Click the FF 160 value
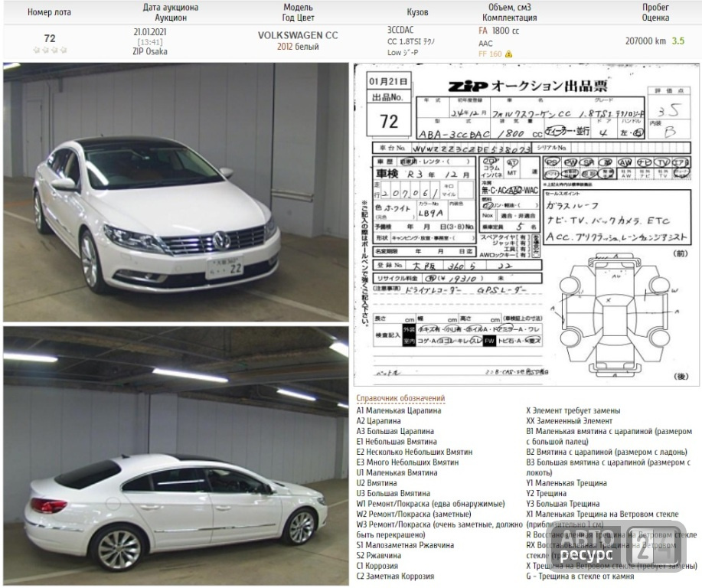Image resolution: width=702 pixels, height=588 pixels. (490, 54)
